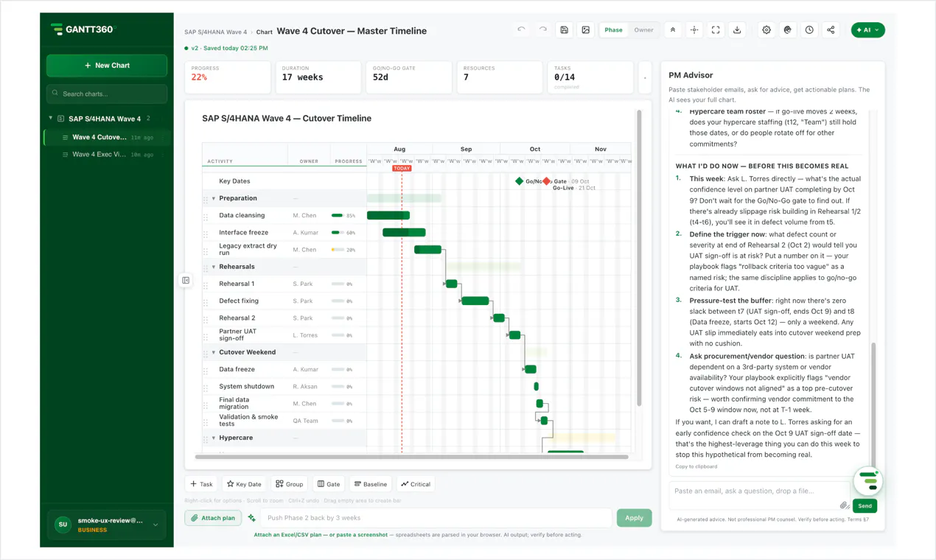Open chart settings gear icon
This screenshot has width=936, height=560.
[x=766, y=30]
